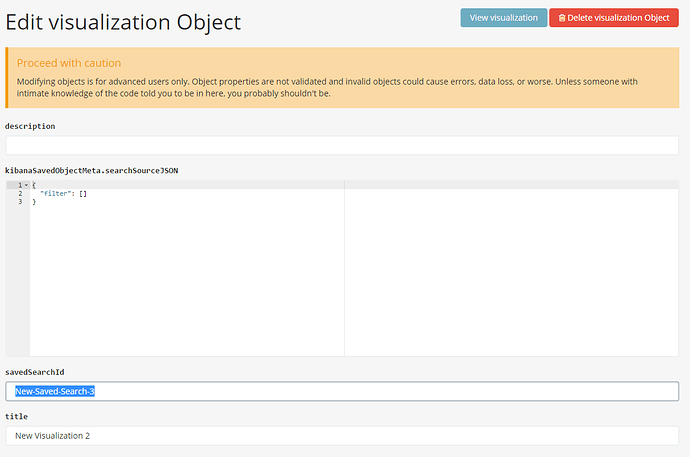Click the title field containing New Visualization 2
The image size is (690, 457).
click(x=342, y=435)
